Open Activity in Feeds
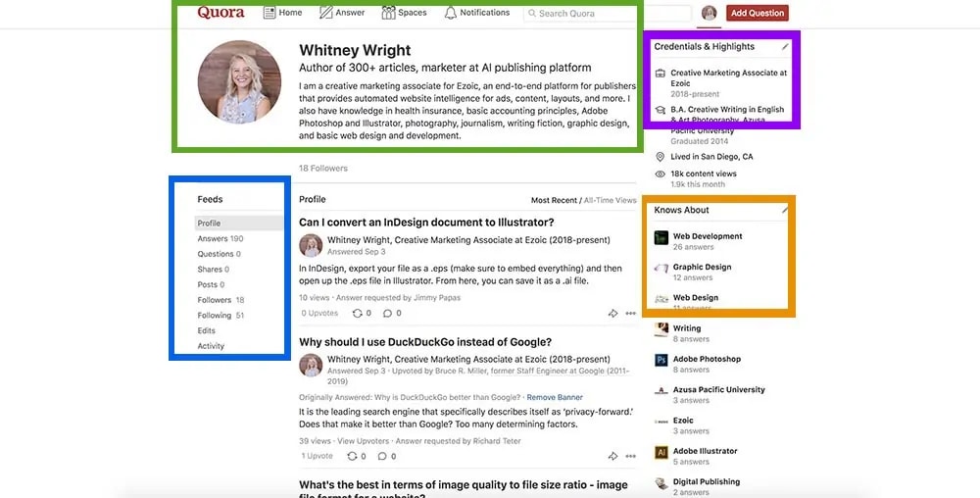 pyautogui.click(x=211, y=346)
